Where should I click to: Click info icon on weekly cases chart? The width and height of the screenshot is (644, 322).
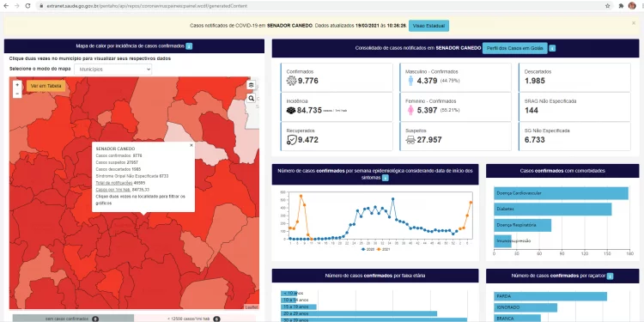[x=386, y=178]
